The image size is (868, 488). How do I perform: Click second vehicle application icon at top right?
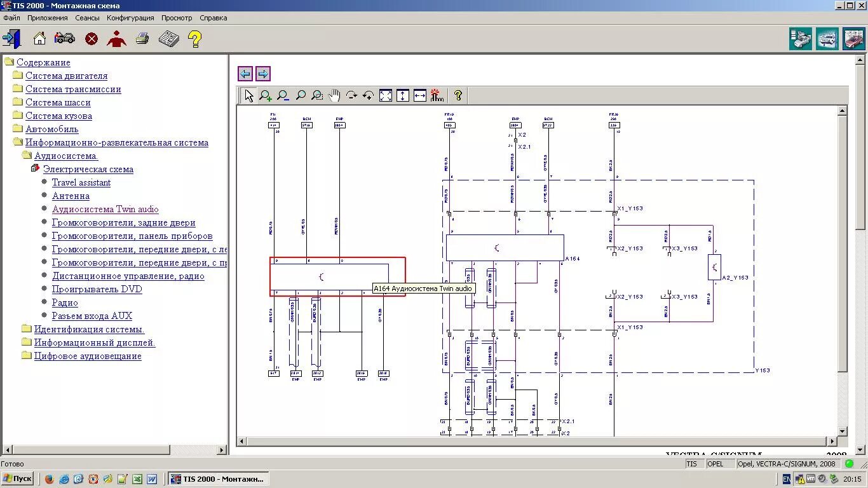coord(827,39)
